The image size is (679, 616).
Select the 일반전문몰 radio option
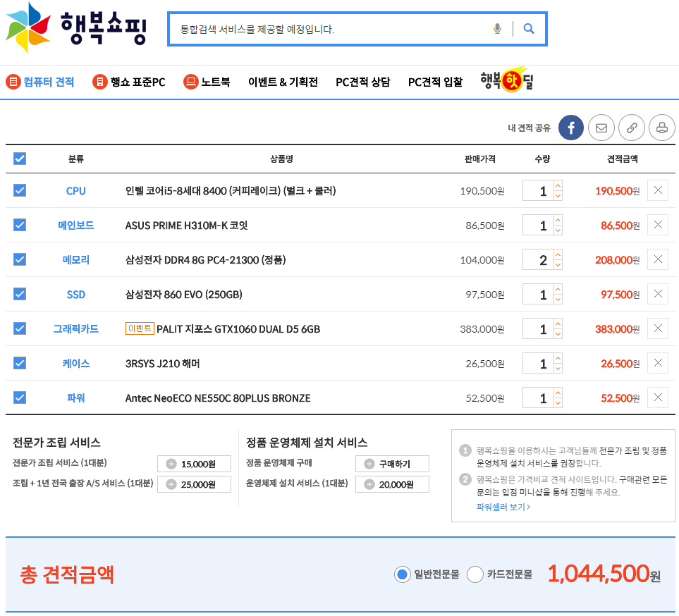pos(403,574)
